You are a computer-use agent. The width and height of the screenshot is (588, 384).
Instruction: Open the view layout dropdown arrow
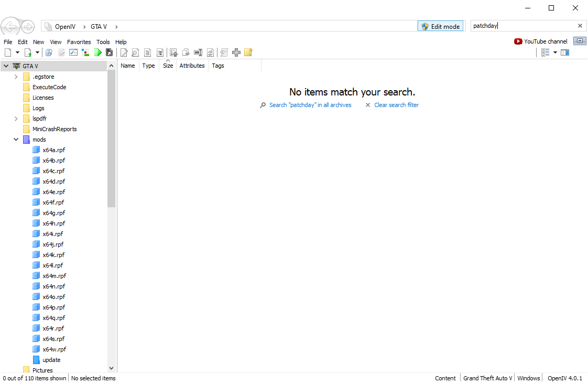pos(555,52)
